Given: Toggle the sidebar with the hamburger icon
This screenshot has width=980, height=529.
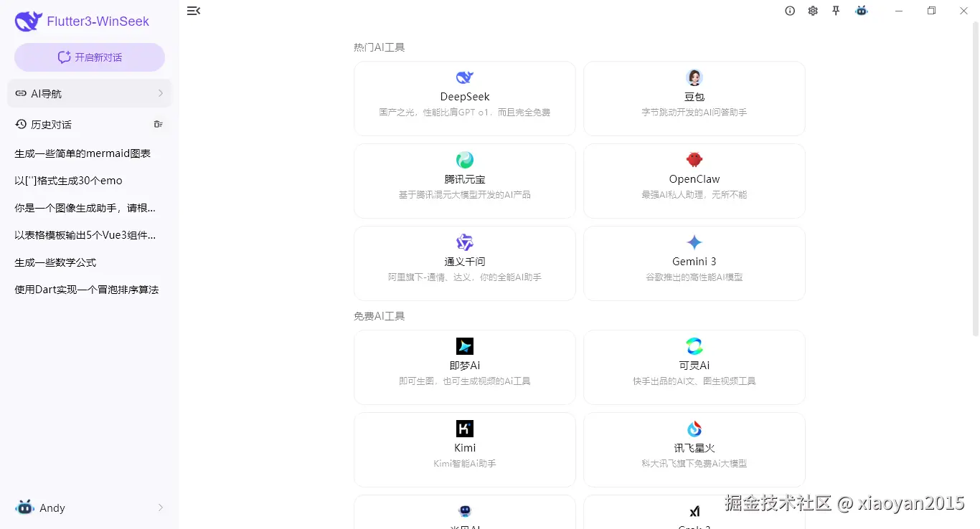Looking at the screenshot, I should click(194, 11).
